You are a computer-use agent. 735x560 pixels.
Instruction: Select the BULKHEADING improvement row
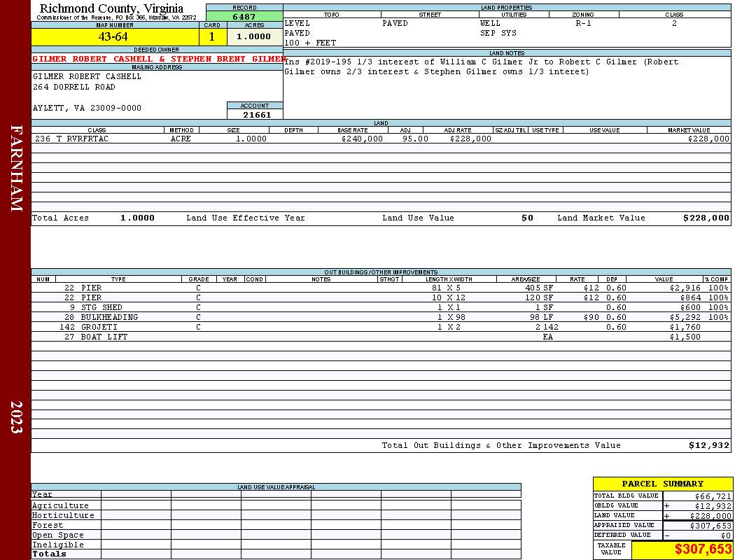(381, 317)
